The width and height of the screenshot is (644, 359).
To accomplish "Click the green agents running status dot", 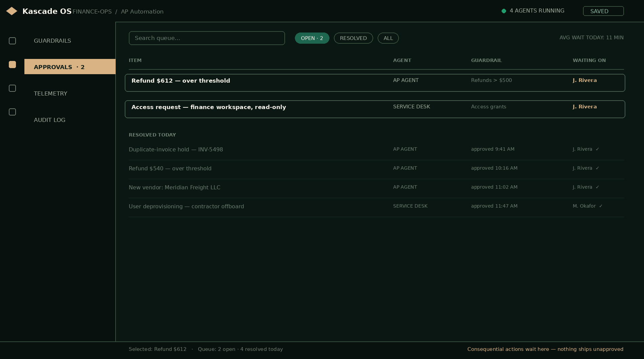I will click(504, 11).
